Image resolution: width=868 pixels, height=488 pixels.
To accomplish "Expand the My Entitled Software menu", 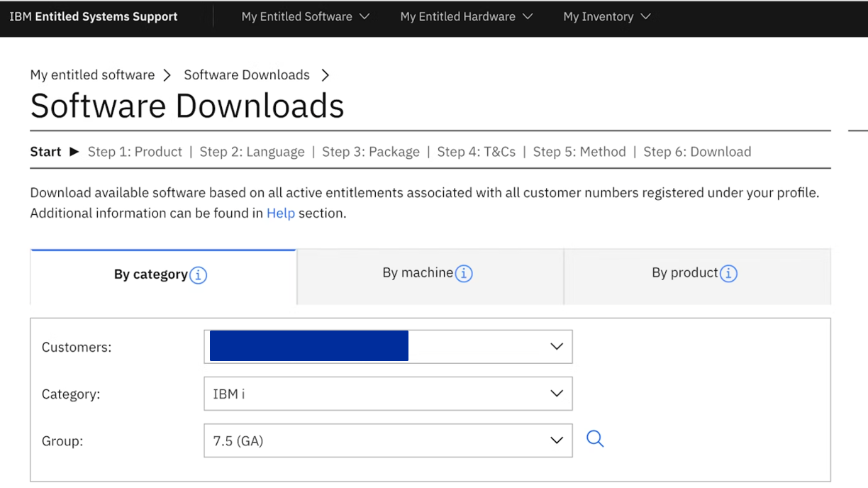I will point(305,16).
